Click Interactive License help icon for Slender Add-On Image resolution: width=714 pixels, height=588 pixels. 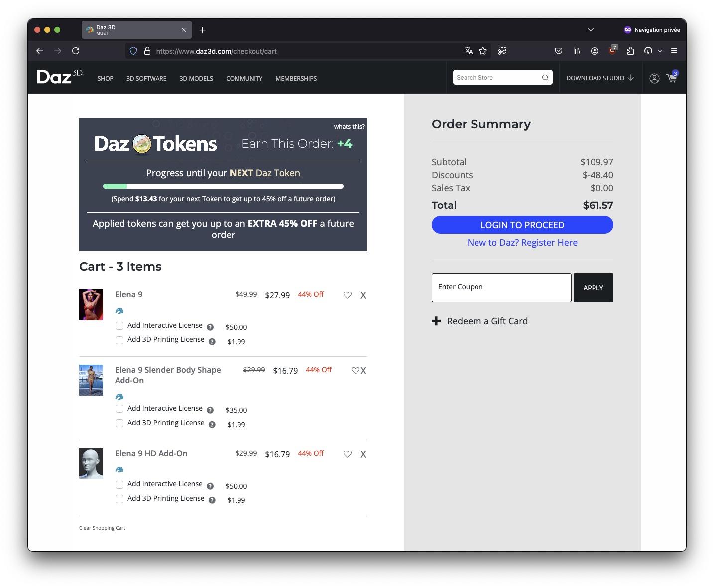[210, 410]
